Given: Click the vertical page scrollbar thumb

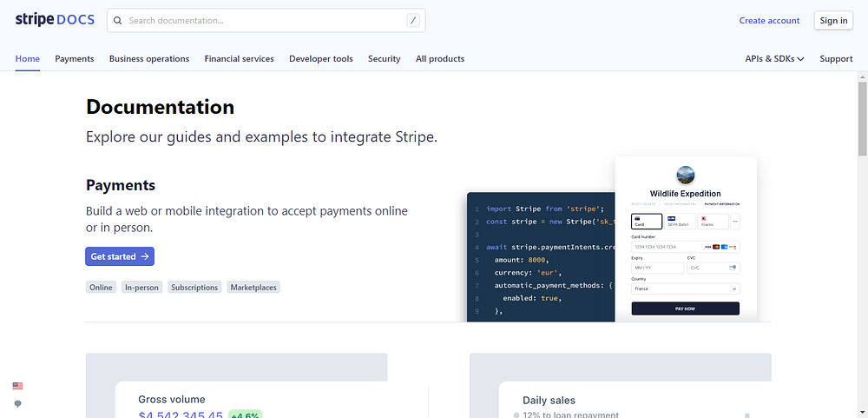Looking at the screenshot, I should (x=863, y=119).
